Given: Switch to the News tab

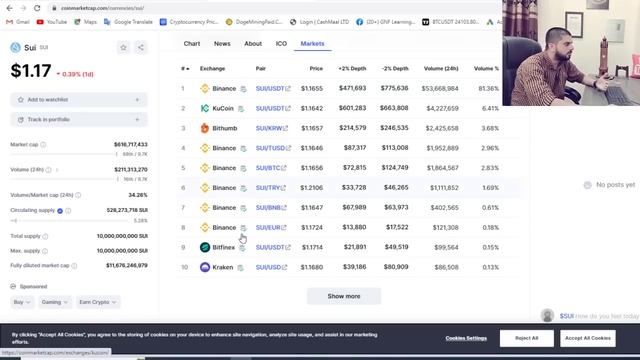Looking at the screenshot, I should click(222, 44).
